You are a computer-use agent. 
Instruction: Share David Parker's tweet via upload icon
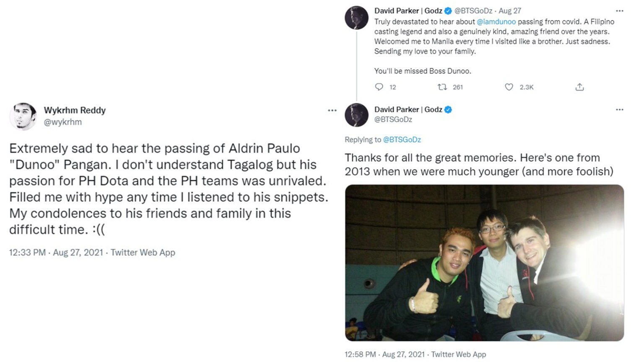[580, 87]
